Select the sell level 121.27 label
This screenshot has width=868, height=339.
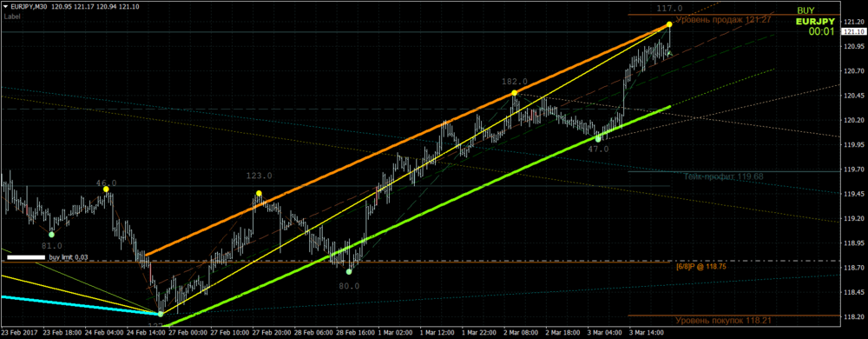[716, 19]
